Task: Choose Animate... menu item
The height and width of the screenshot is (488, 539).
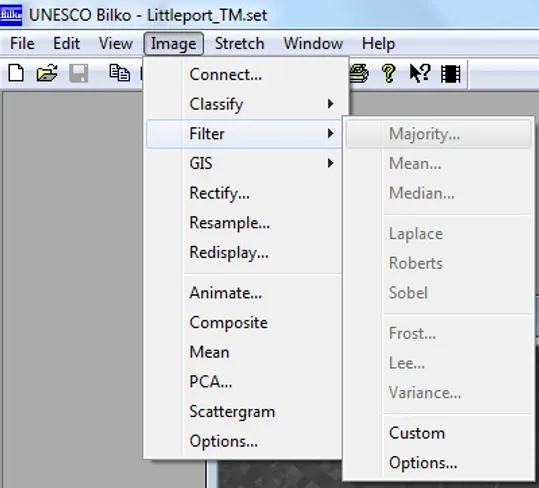Action: click(244, 293)
